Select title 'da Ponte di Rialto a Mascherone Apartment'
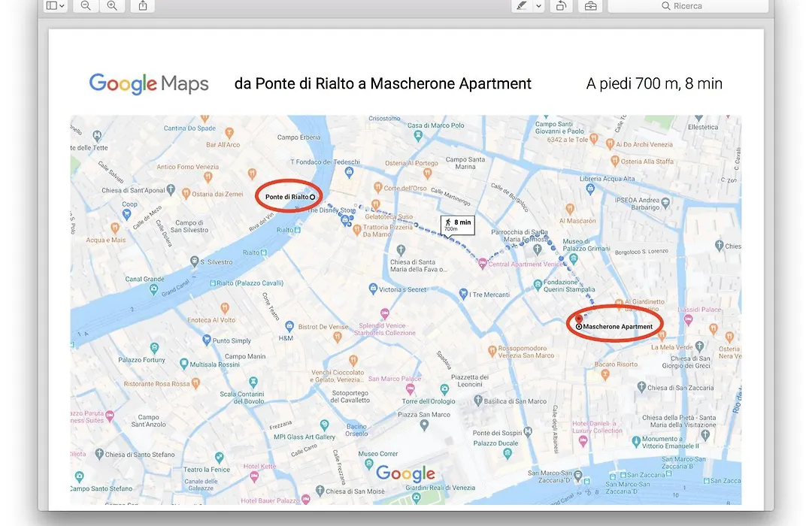The width and height of the screenshot is (812, 526). coord(383,83)
